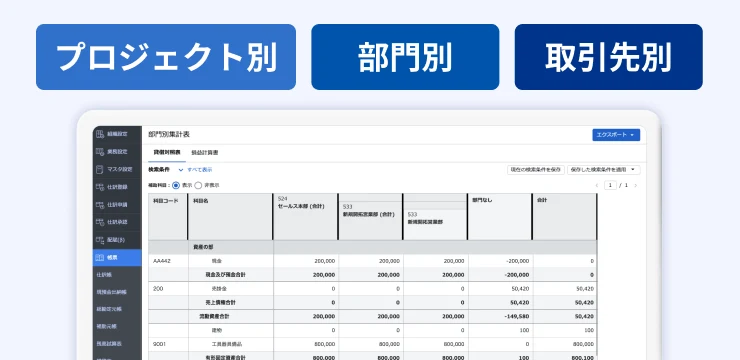Click -149,580 in 流動資産合計 row

point(518,317)
